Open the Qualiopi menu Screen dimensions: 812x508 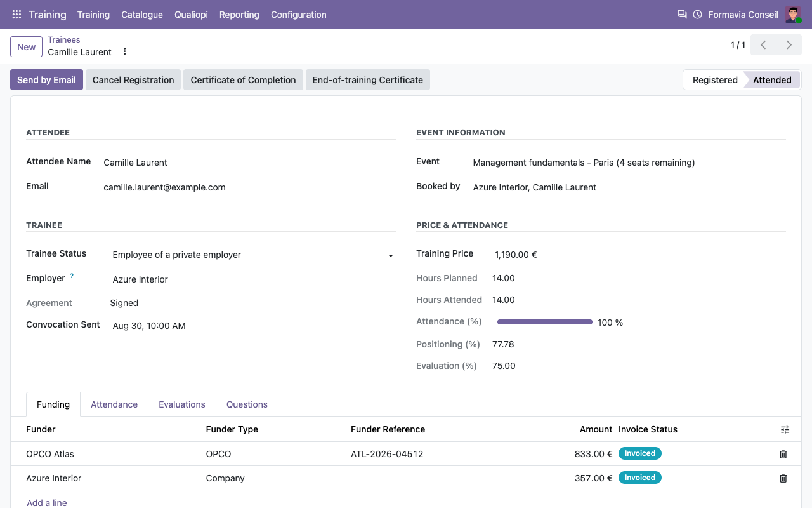(191, 15)
